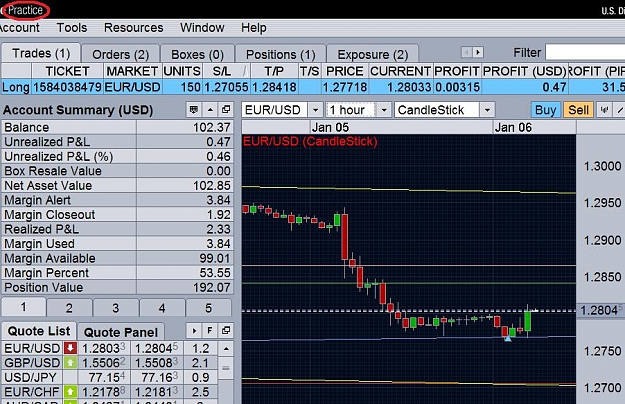Open the Resources menu
Image resolution: width=625 pixels, height=404 pixels.
click(134, 27)
